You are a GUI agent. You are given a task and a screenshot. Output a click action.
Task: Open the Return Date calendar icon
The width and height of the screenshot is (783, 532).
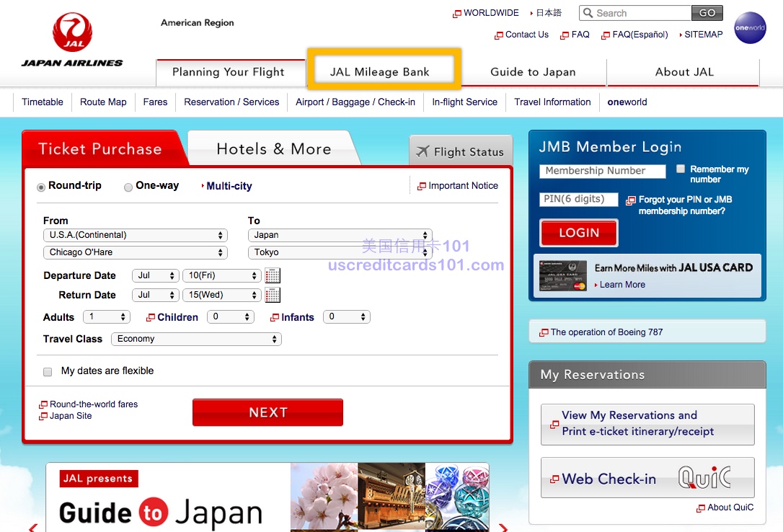pyautogui.click(x=273, y=295)
